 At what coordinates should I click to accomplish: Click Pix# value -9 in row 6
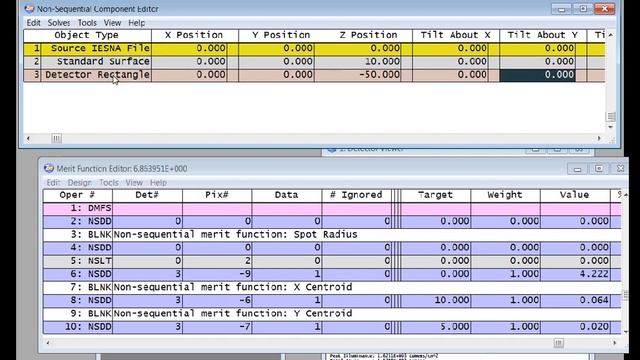217,274
